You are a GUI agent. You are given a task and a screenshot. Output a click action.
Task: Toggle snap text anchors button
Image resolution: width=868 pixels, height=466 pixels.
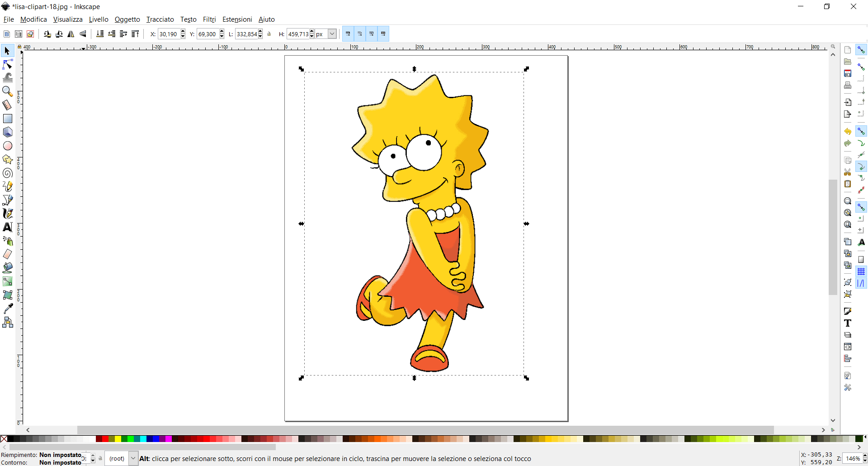point(861,243)
